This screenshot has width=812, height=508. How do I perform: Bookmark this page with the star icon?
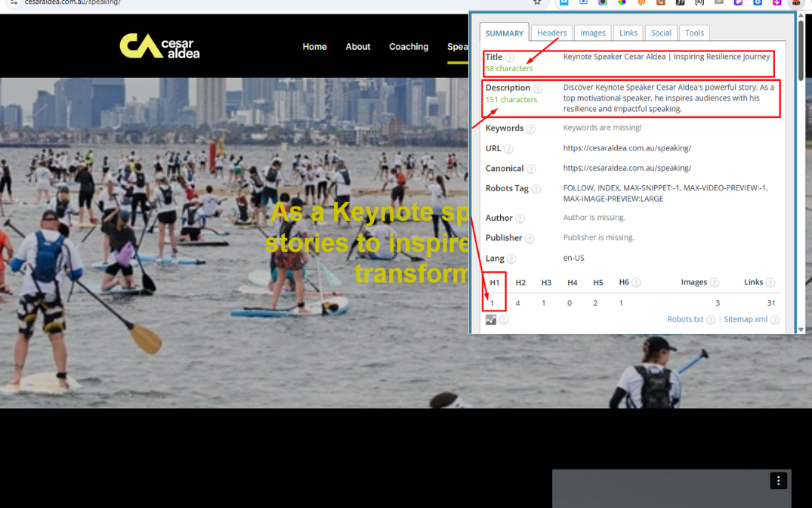click(x=537, y=2)
